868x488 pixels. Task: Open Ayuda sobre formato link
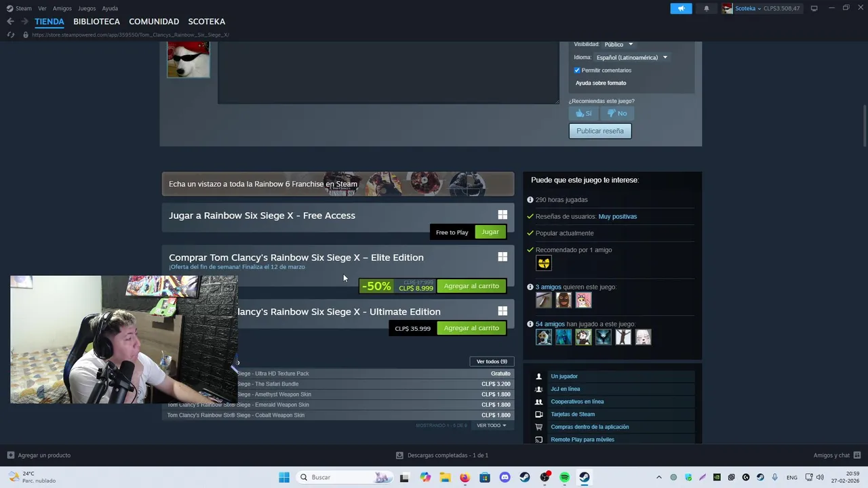[601, 83]
